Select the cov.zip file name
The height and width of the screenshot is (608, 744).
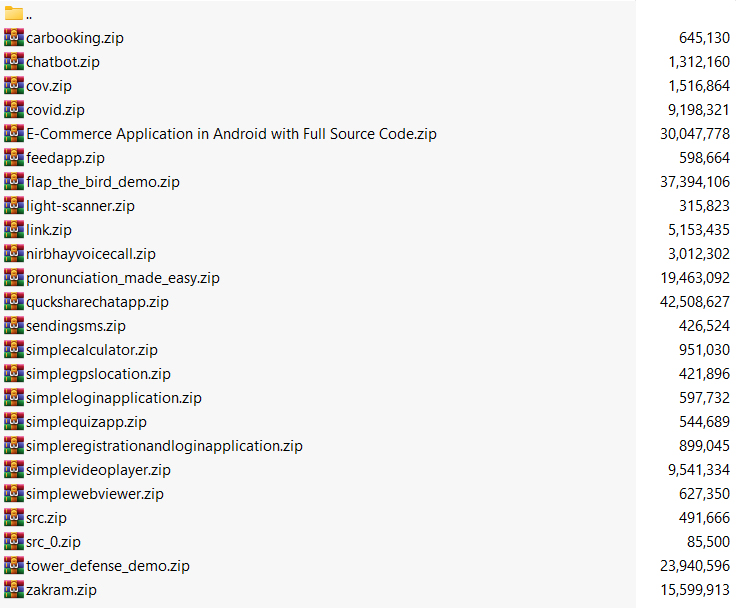tap(49, 86)
